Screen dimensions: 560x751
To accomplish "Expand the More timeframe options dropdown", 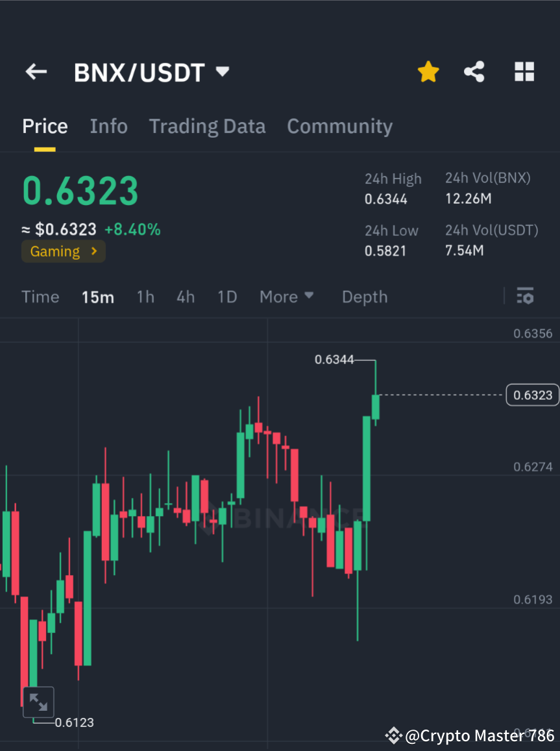I will pos(286,297).
